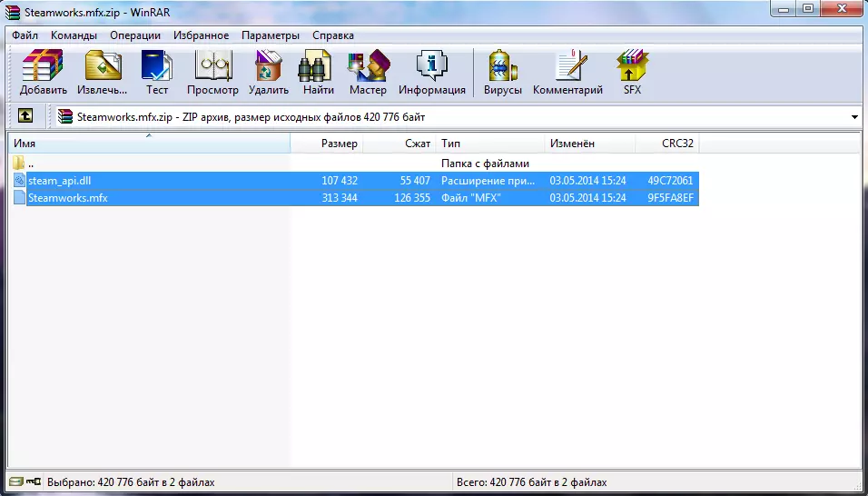Open the Операции menu

135,35
